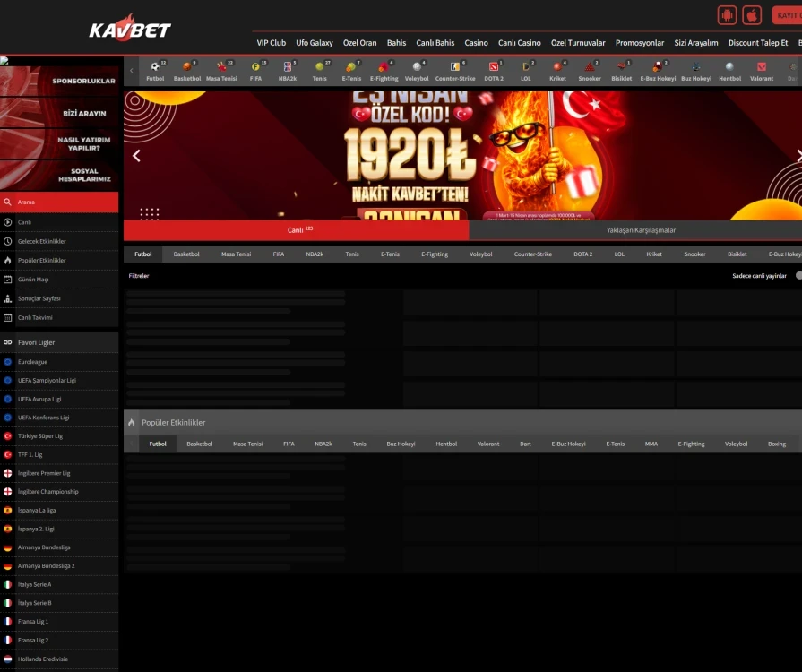Open Özel Oran menu item
The image size is (802, 672).
(x=359, y=43)
